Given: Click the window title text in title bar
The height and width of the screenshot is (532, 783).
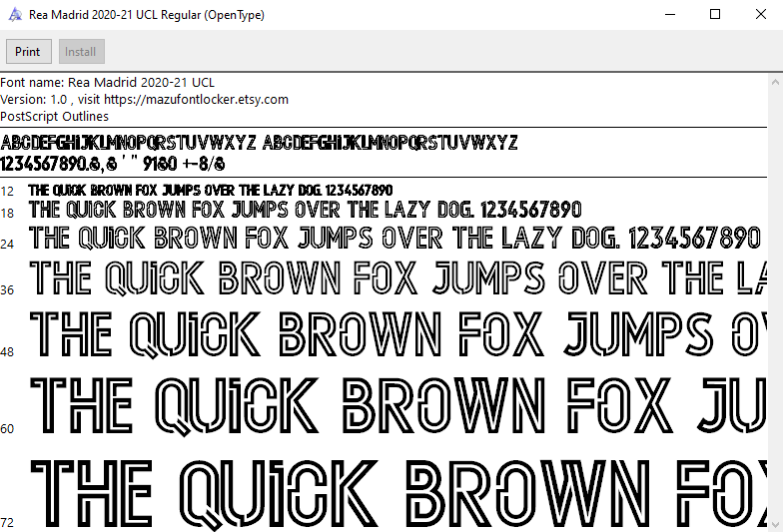Looking at the screenshot, I should click(x=147, y=15).
